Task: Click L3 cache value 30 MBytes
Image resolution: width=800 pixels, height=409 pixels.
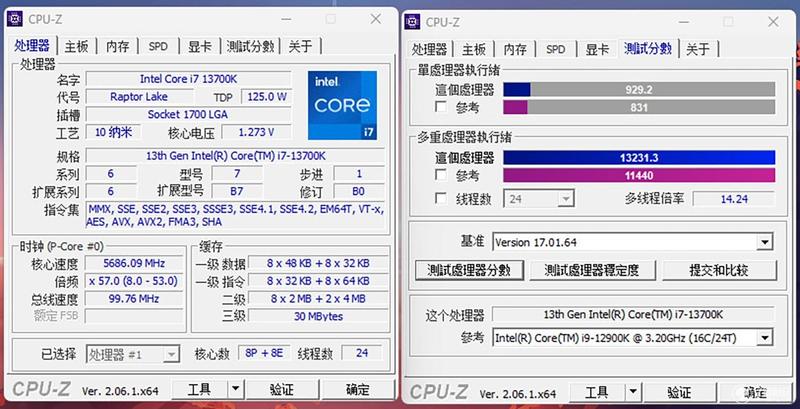Action: point(318,316)
